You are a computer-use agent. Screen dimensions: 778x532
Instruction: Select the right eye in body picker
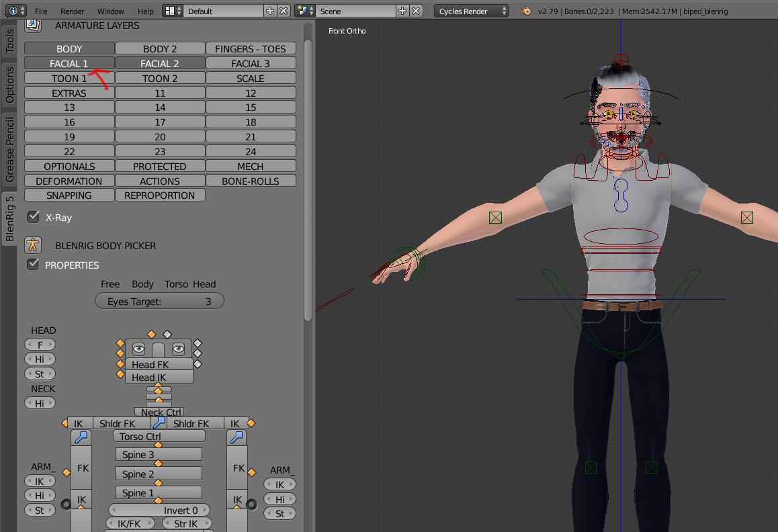click(x=178, y=349)
